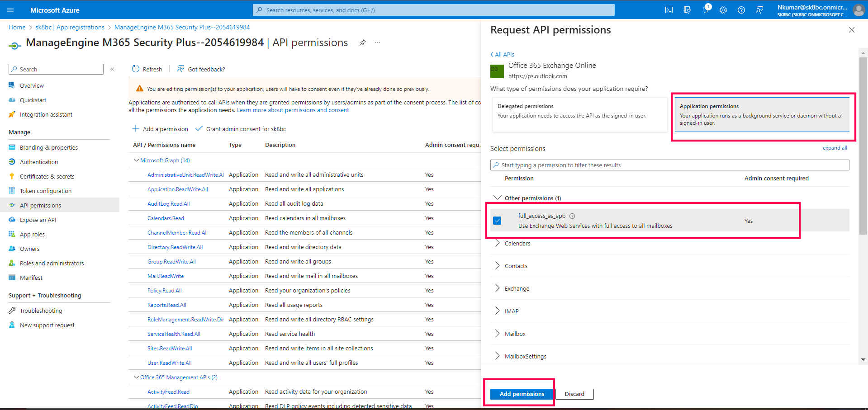Open New support request
This screenshot has height=410, width=868.
tap(47, 325)
